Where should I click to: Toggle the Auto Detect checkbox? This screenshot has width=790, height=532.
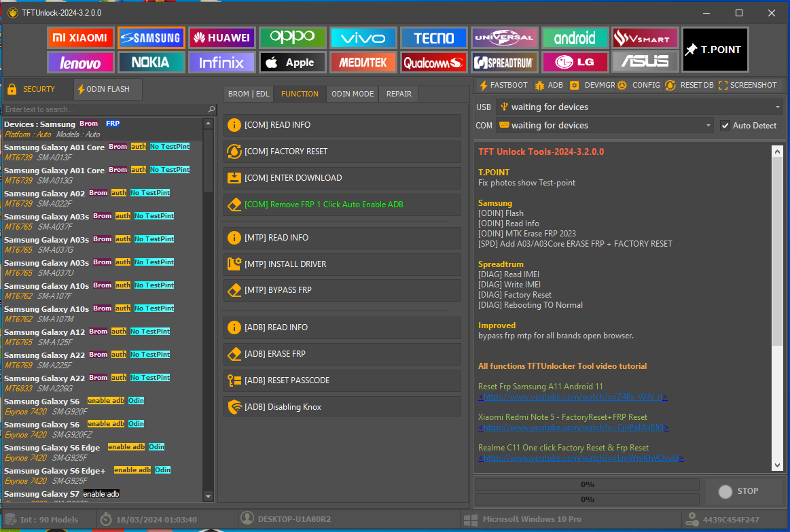725,126
